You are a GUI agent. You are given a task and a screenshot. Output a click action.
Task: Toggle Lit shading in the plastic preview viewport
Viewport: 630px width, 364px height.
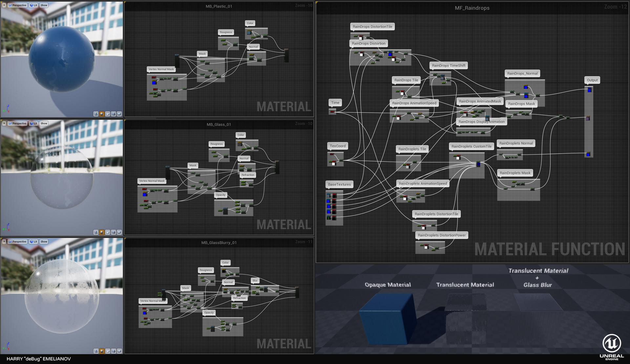point(33,5)
